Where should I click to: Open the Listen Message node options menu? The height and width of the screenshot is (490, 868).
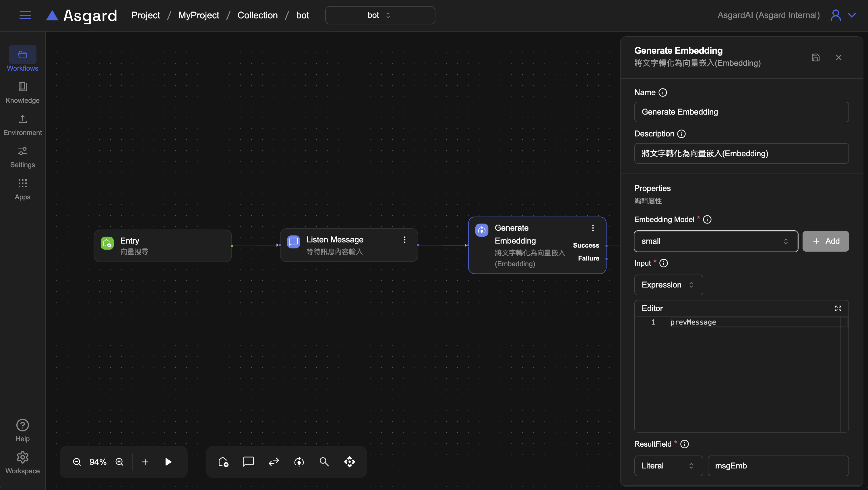point(404,240)
